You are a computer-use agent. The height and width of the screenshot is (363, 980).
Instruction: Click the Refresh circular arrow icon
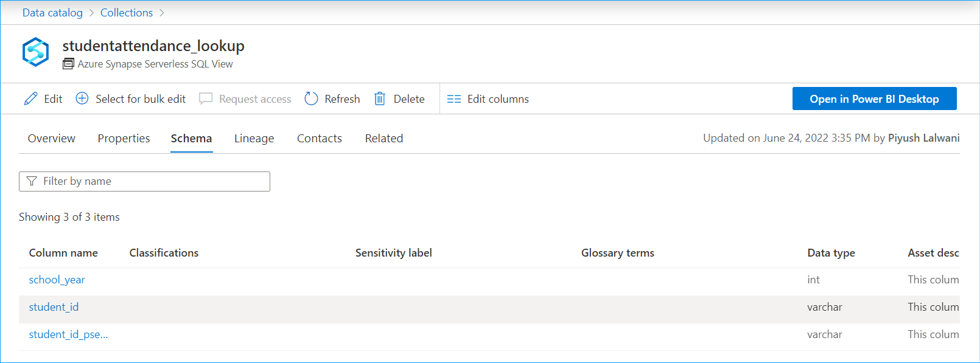click(311, 99)
